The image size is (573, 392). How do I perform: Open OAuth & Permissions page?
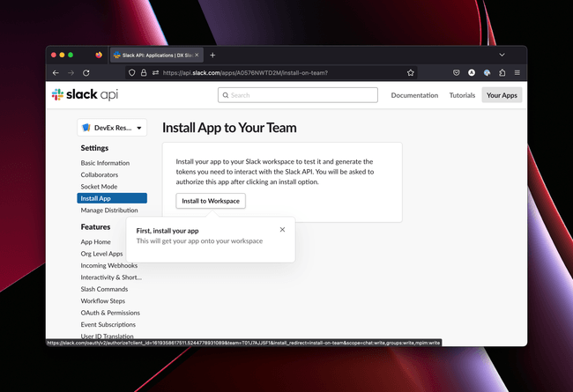(110, 313)
